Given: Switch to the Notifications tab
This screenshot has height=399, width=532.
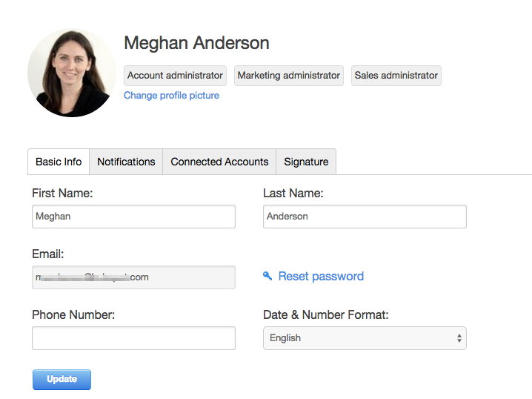Looking at the screenshot, I should coord(126,162).
